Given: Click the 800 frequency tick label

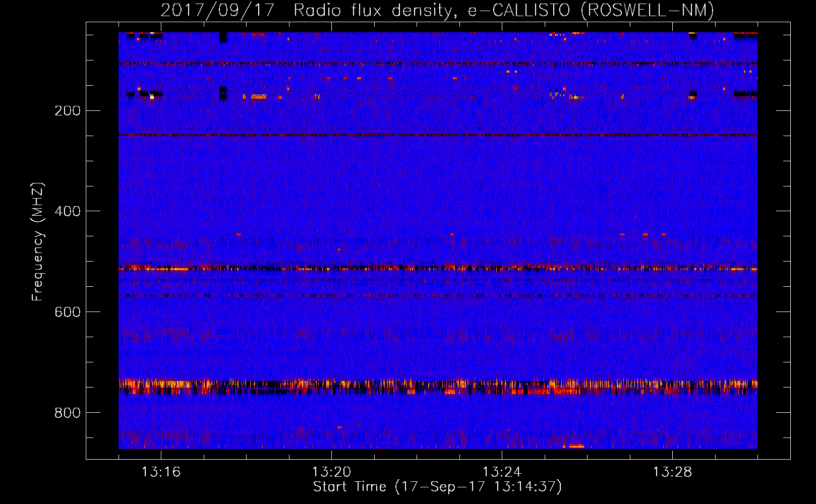Looking at the screenshot, I should pyautogui.click(x=68, y=413).
